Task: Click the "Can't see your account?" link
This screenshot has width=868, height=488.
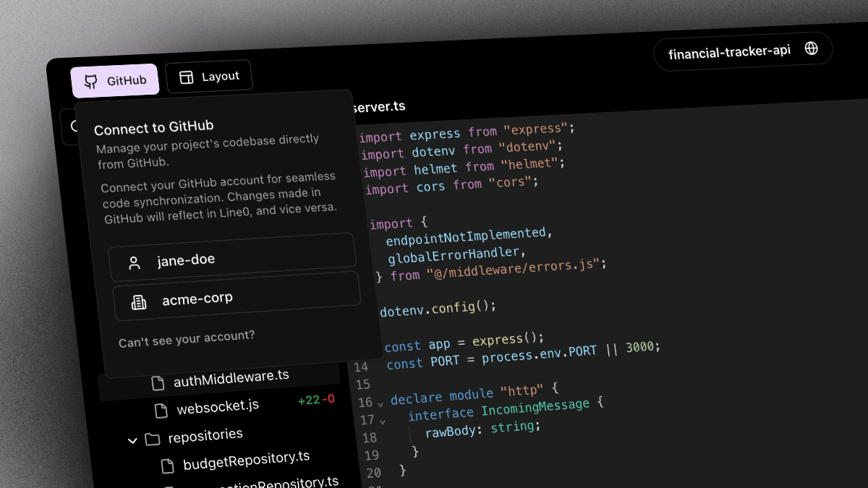Action: [x=187, y=338]
